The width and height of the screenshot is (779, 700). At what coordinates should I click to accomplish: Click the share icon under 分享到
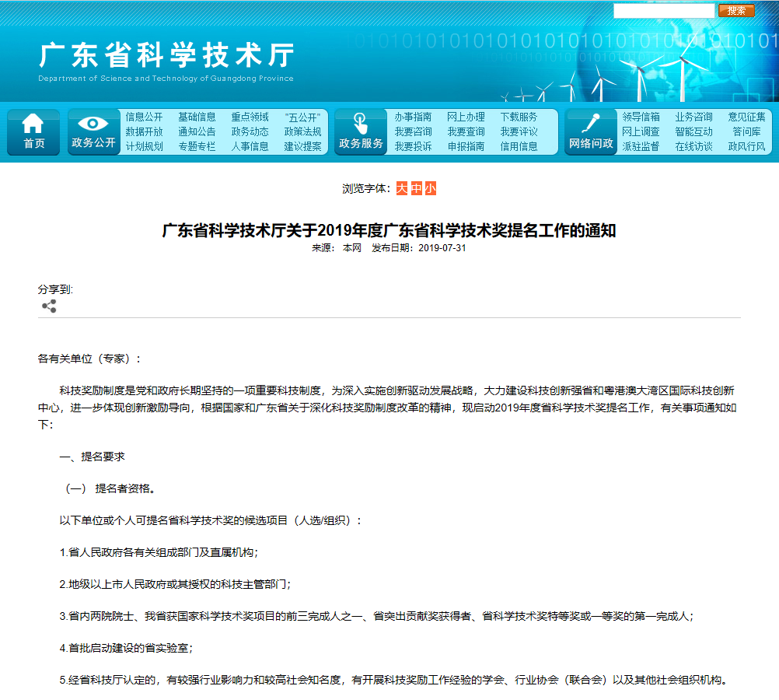click(49, 306)
